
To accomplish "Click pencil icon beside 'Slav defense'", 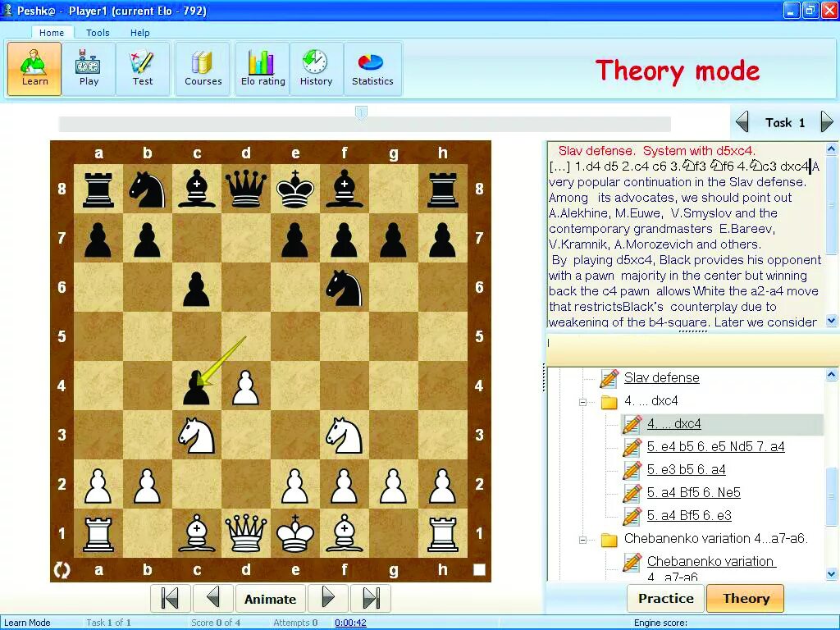I will [x=609, y=378].
